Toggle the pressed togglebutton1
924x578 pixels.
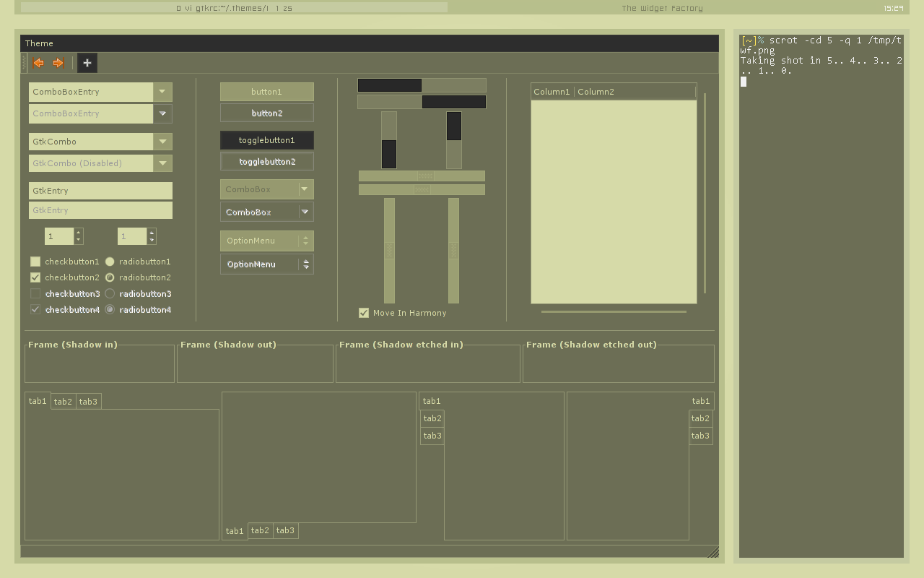click(267, 140)
